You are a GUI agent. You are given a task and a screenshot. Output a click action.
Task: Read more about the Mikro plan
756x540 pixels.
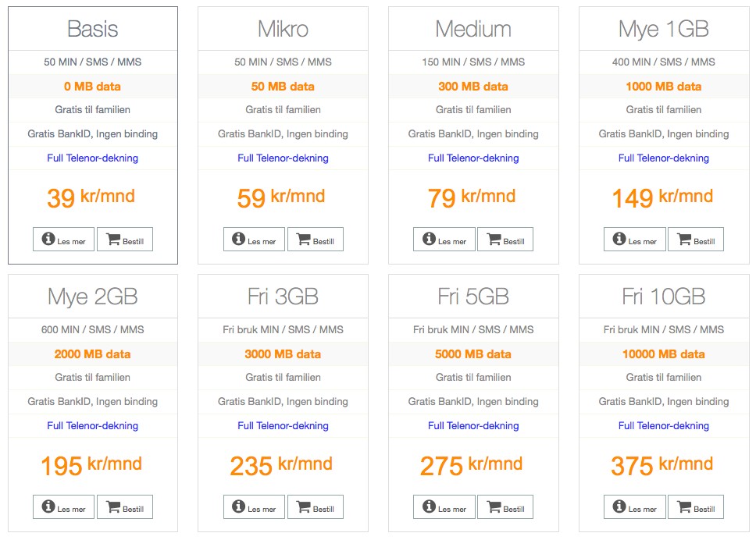coord(254,240)
